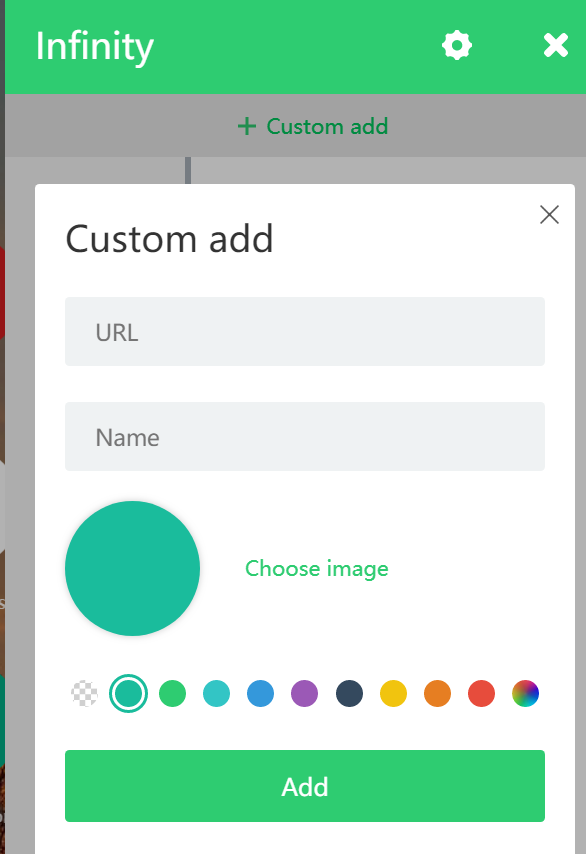Open Infinity settings gear icon
The height and width of the screenshot is (854, 586).
(456, 46)
